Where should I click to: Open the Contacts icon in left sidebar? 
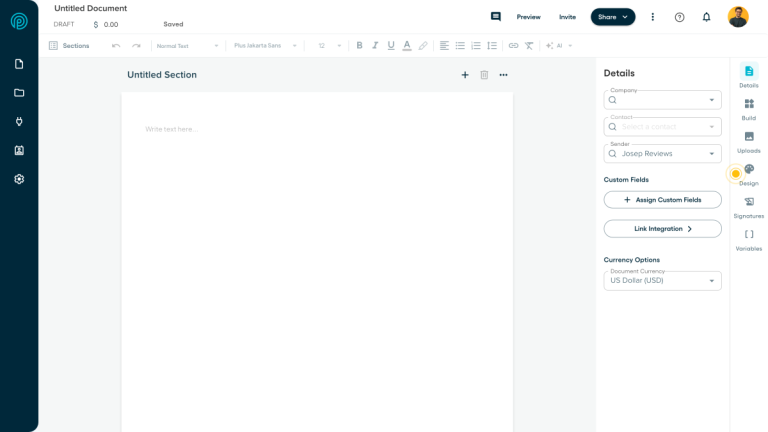(x=19, y=150)
